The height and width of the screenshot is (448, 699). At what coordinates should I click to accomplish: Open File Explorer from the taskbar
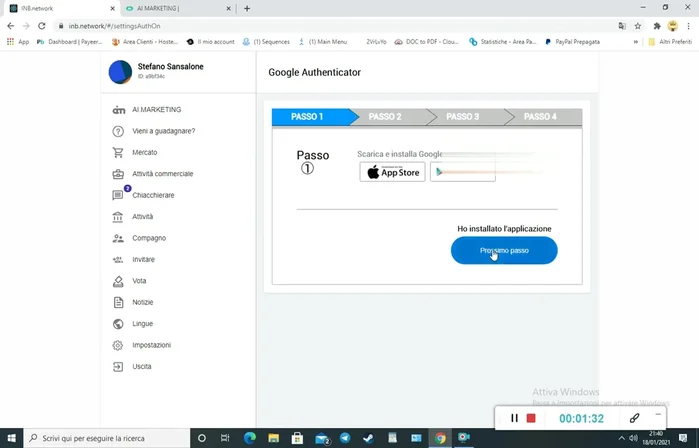point(273,438)
